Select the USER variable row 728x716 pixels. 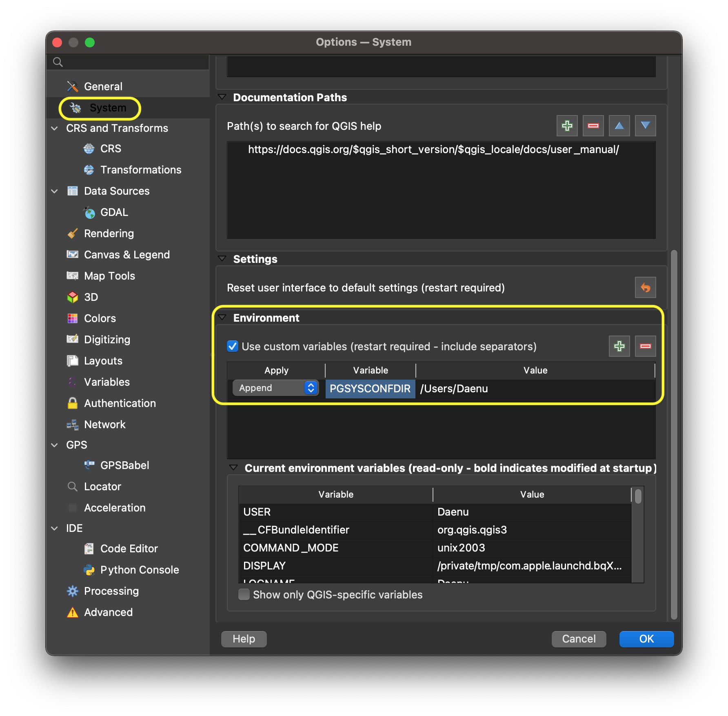435,512
